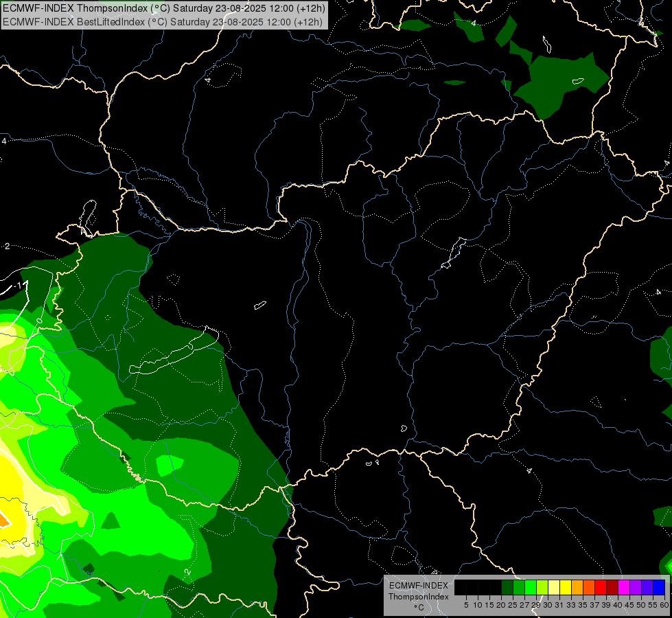Click the orange 33-35 legend swatch

tap(577, 587)
